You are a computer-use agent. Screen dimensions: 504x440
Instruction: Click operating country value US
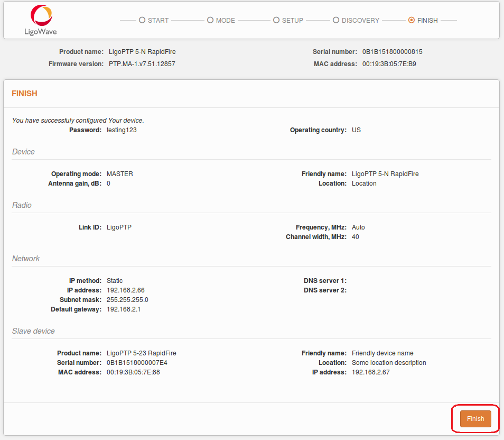click(x=356, y=130)
